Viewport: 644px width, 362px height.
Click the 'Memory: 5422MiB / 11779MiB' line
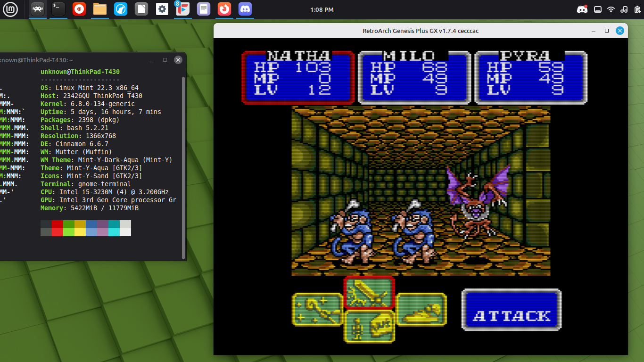tap(90, 208)
